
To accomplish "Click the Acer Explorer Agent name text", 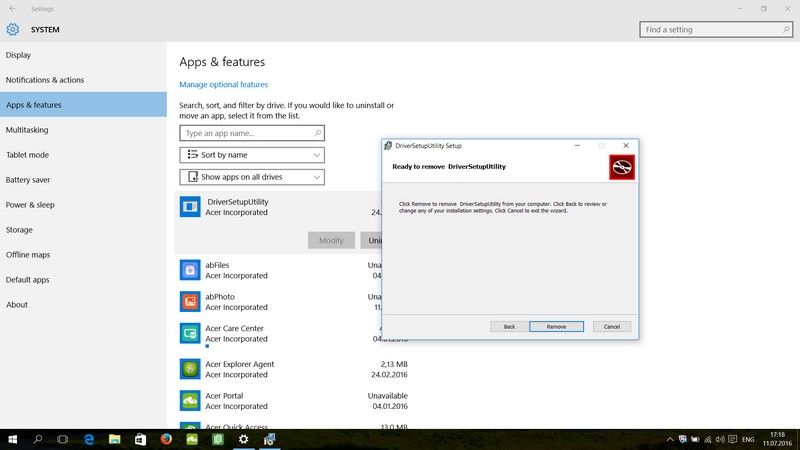I will pos(240,364).
